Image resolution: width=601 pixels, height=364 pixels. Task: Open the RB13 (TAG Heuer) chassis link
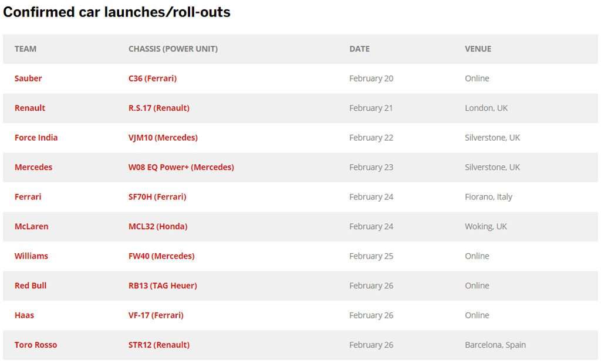pyautogui.click(x=163, y=285)
